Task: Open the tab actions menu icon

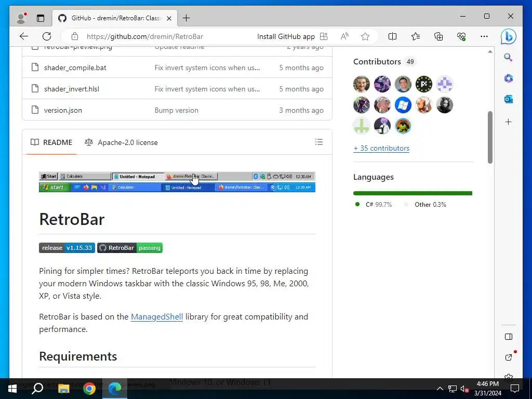Action: [x=41, y=18]
